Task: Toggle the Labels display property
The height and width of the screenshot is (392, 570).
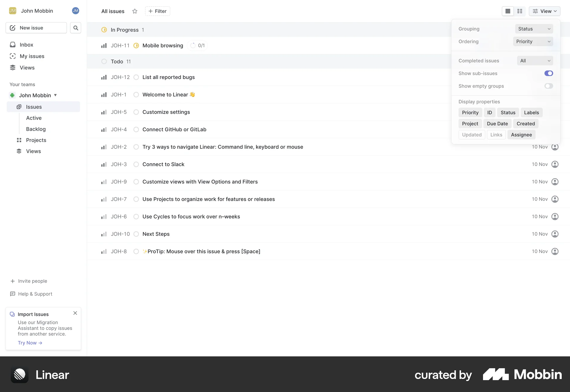Action: coord(531,112)
